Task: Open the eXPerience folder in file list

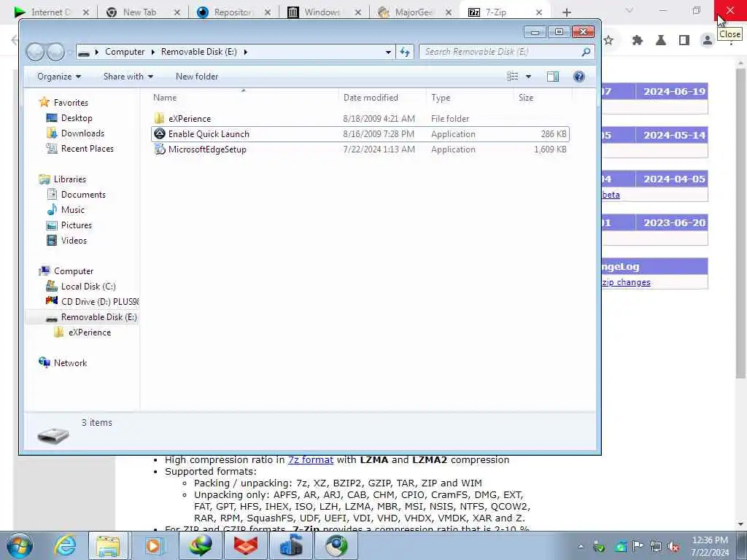Action: point(189,119)
